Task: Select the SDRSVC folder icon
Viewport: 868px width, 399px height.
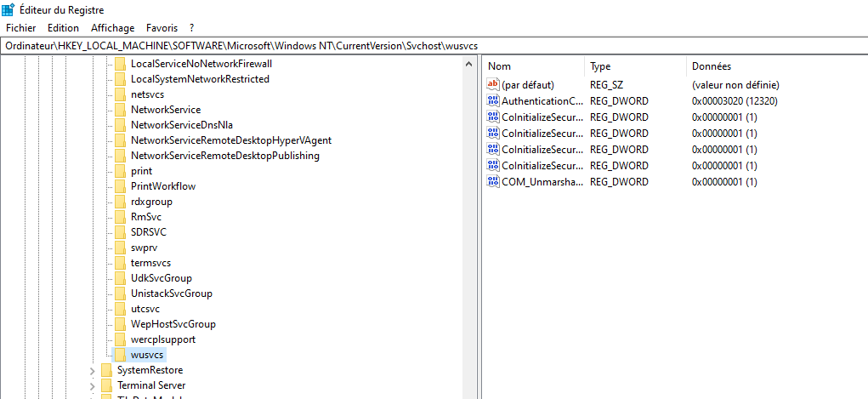Action: 120,232
